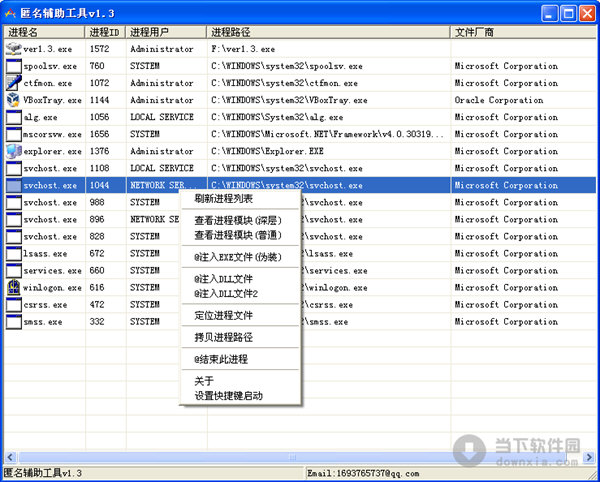Screen dimensions: 600x482
Task: Sort by the 进程用户 column header
Action: [x=166, y=32]
